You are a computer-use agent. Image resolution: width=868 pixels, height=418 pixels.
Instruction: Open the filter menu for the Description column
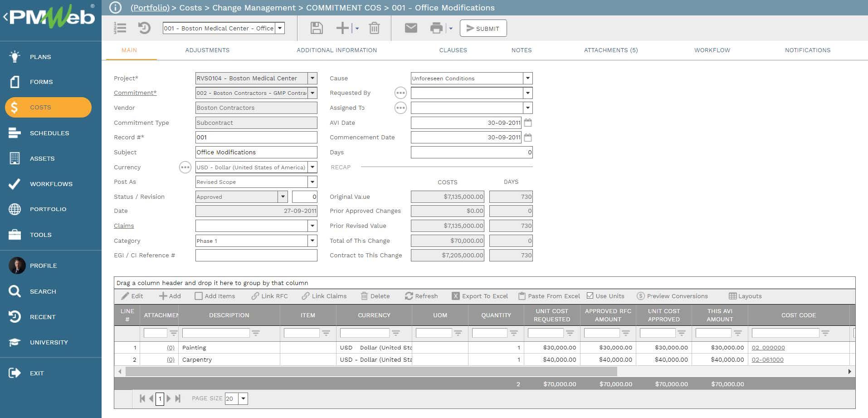point(256,333)
